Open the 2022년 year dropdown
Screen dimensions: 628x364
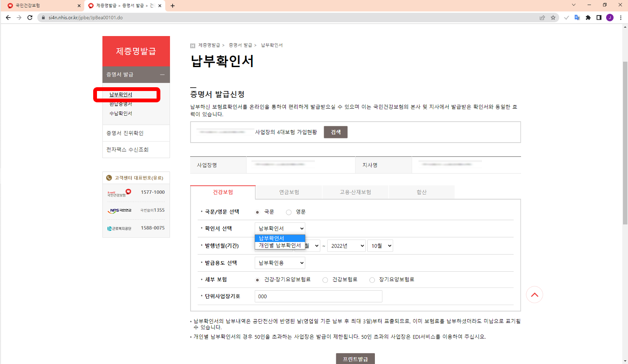pos(346,245)
